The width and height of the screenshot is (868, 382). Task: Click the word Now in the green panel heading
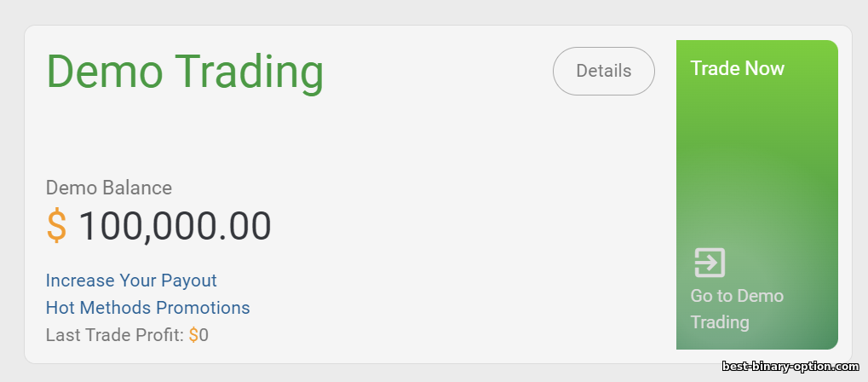[x=765, y=68]
